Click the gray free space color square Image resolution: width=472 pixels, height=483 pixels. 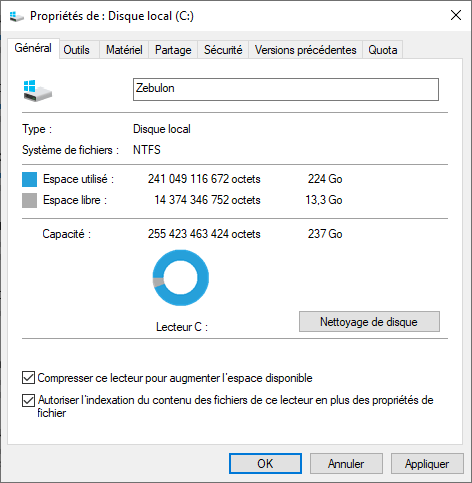pyautogui.click(x=29, y=201)
